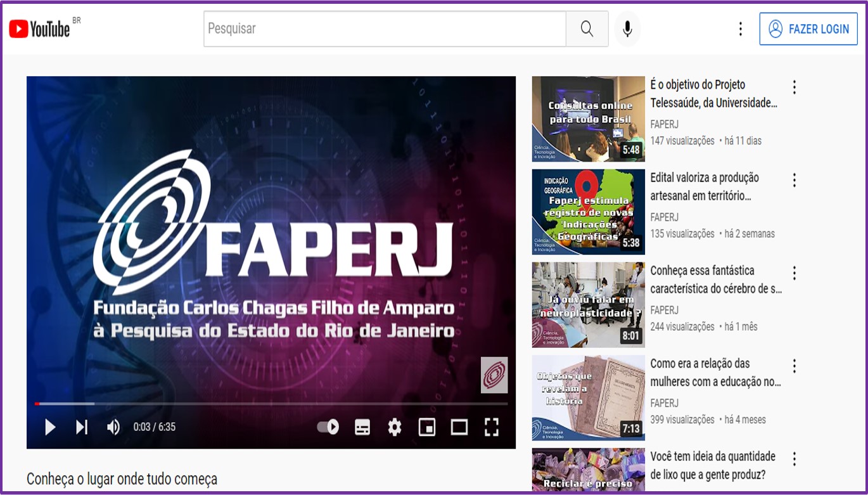868x495 pixels.
Task: Click '399 visualizações' text
Action: 682,420
